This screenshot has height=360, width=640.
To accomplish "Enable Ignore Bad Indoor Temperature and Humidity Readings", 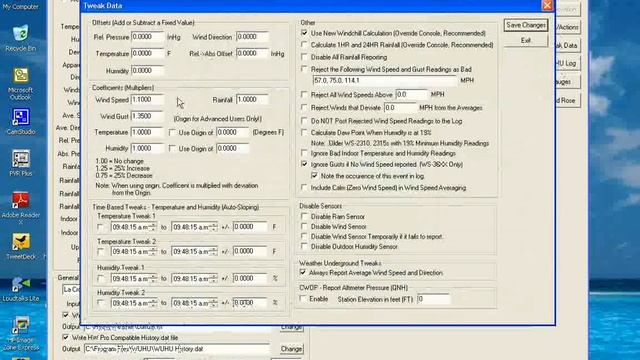I will [304, 153].
